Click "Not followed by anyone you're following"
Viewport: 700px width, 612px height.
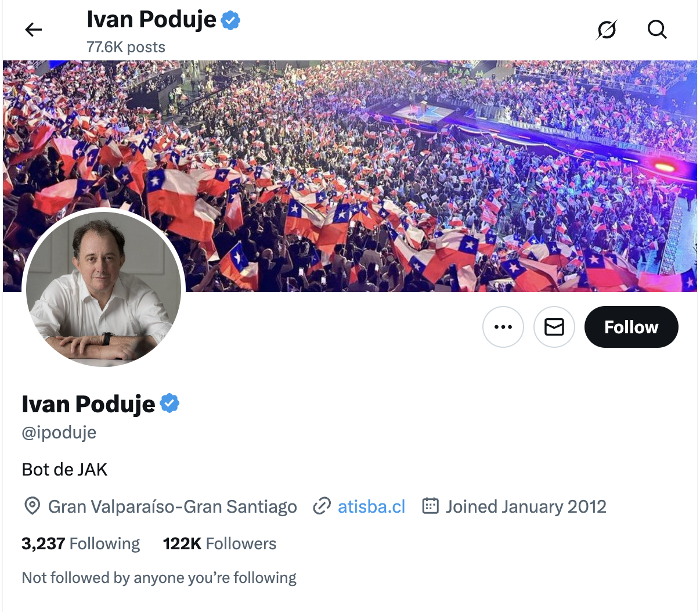tap(159, 578)
